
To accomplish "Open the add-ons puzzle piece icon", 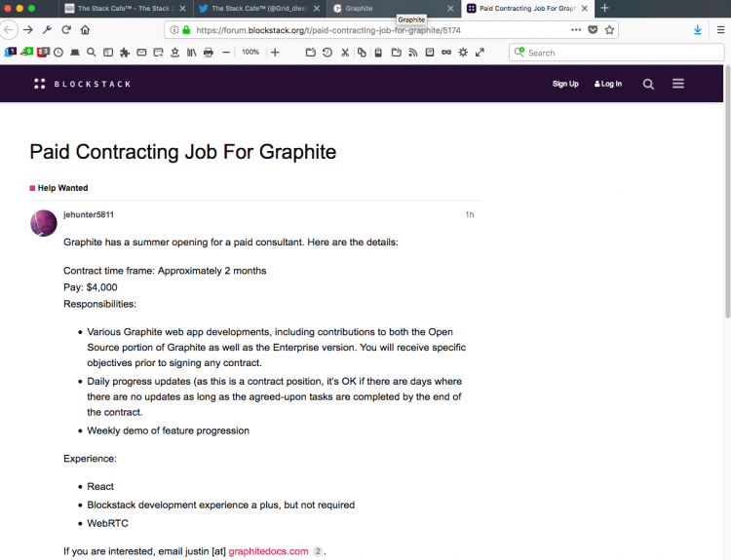I will [x=125, y=53].
